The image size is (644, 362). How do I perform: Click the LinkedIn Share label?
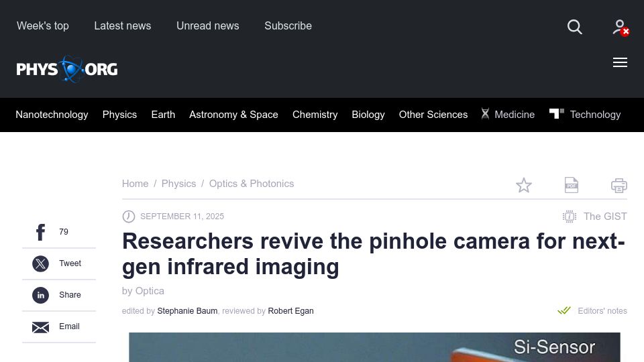(70, 295)
